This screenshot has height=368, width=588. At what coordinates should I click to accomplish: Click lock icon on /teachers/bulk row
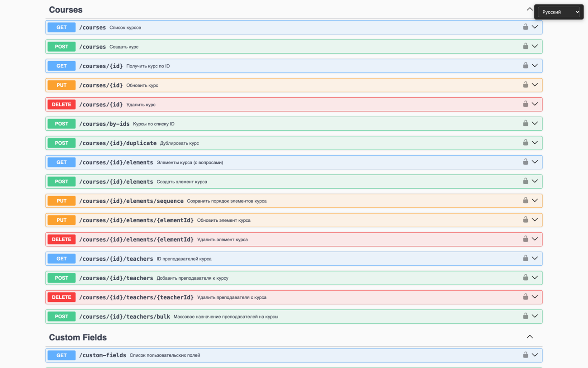click(526, 316)
